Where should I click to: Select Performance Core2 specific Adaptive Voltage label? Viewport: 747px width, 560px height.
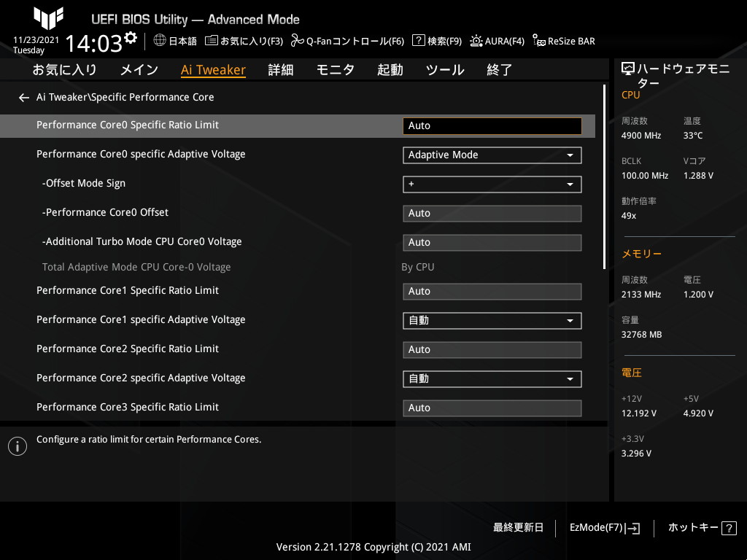[141, 378]
